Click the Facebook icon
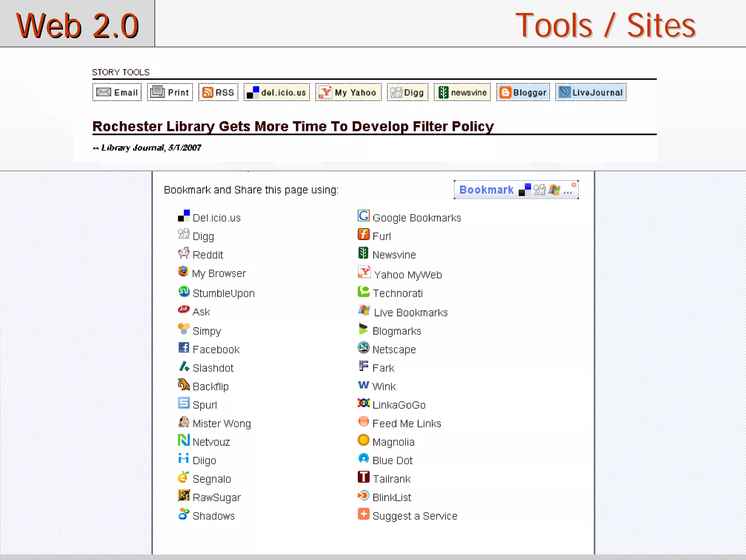746x560 pixels. (x=184, y=348)
